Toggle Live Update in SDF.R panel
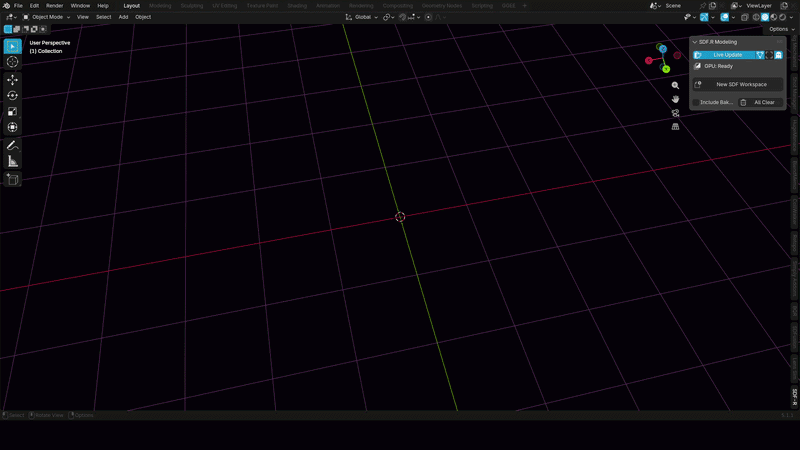This screenshot has width=800, height=450. point(724,55)
